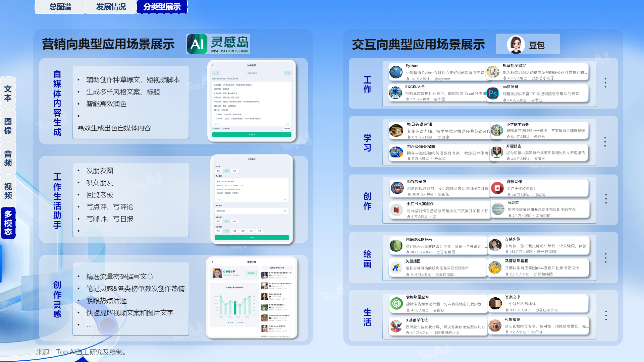
Task: Select the 分类型展示 tab
Action: [x=162, y=7]
